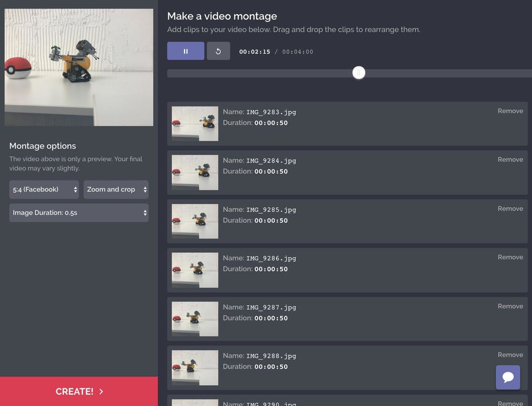
Task: Click the playback progress slider handle
Action: [x=359, y=73]
